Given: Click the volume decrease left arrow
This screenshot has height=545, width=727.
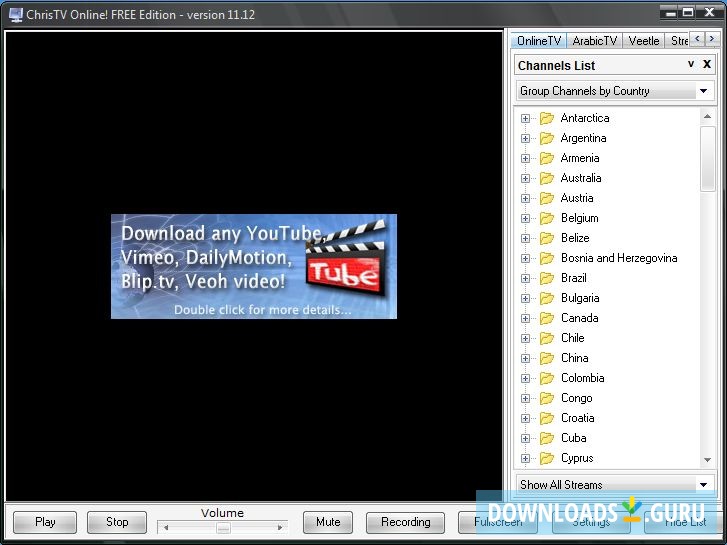Looking at the screenshot, I should click(166, 527).
